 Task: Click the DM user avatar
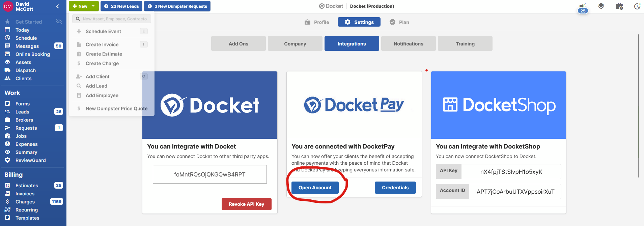pyautogui.click(x=8, y=6)
